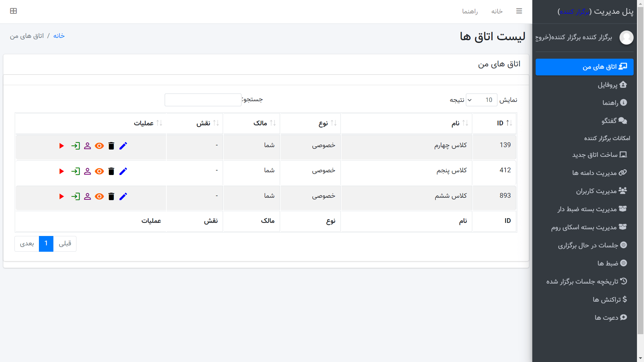Open ساخت اتاق جدید in the sidebar
The height and width of the screenshot is (362, 644).
coord(594,155)
